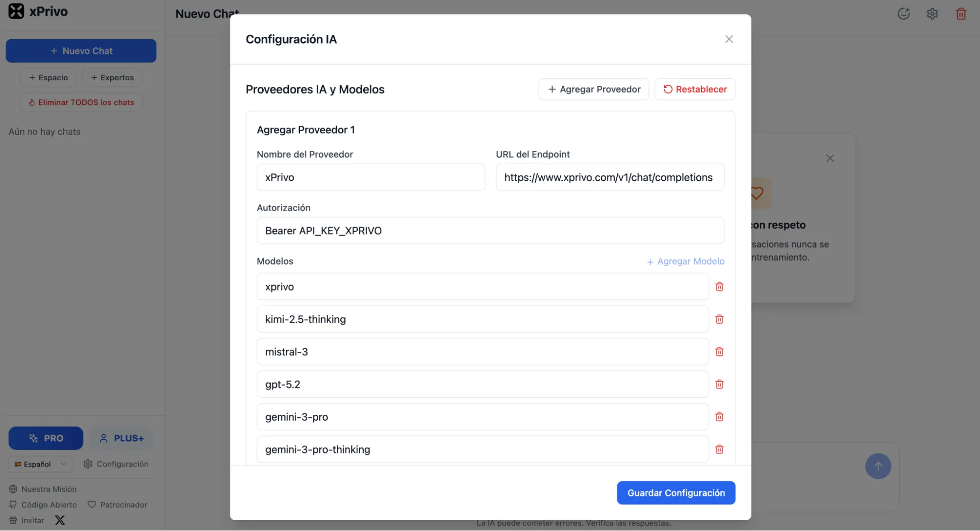
Task: Select the PRO plan button
Action: pos(46,438)
